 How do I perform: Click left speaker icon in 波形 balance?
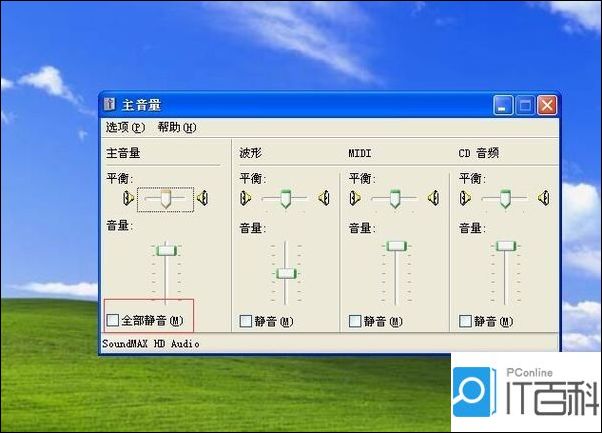pos(245,198)
